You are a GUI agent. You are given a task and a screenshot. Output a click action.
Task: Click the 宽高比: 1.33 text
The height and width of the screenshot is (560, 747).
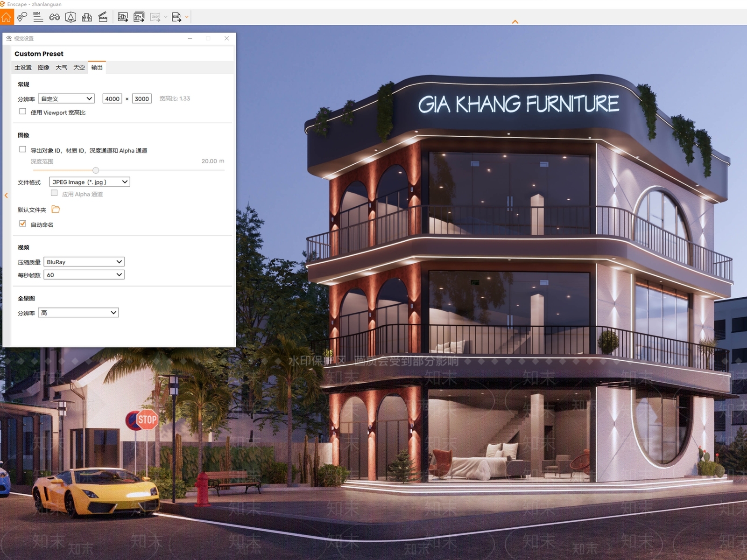click(175, 98)
